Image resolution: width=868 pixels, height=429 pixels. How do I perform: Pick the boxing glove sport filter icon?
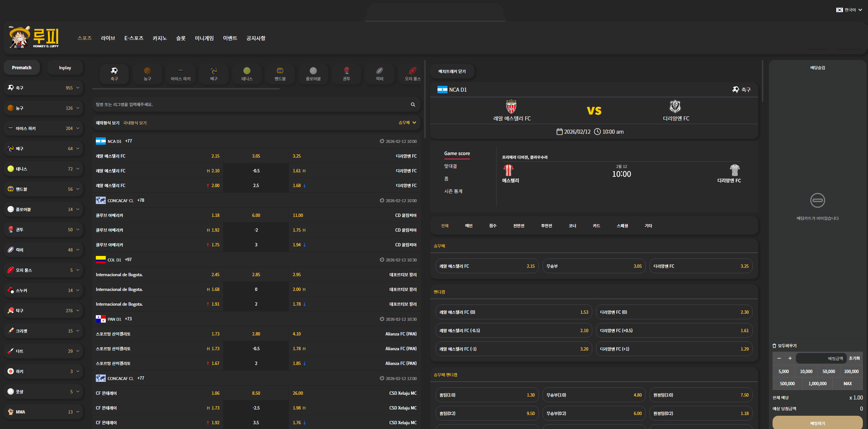coord(346,71)
